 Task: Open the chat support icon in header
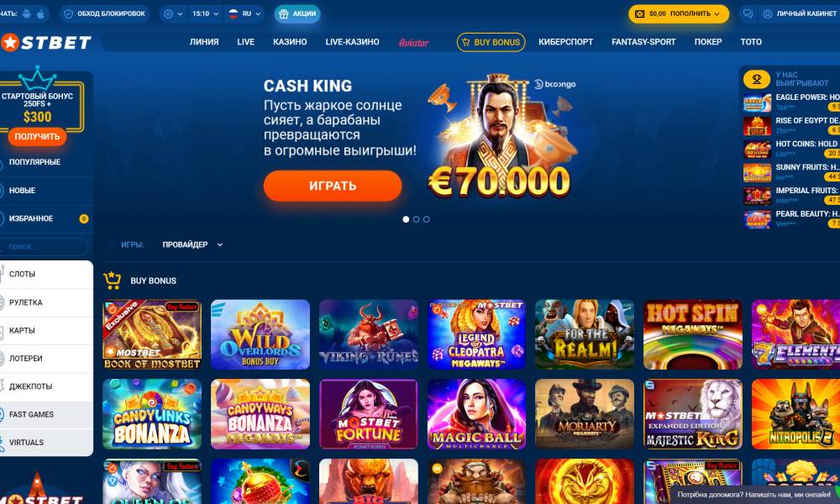[x=748, y=14]
